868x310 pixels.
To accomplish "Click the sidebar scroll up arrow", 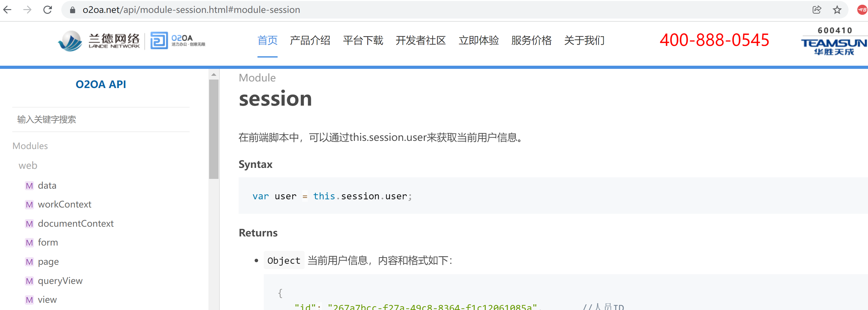I will point(214,75).
